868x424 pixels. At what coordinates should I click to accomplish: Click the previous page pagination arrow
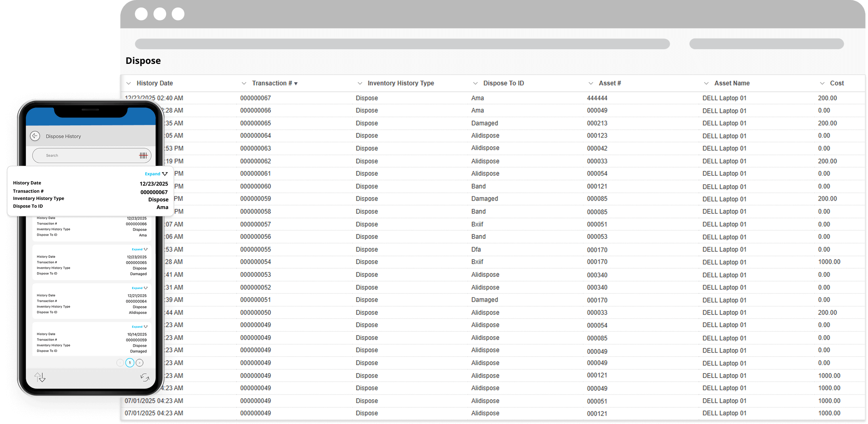click(x=120, y=363)
